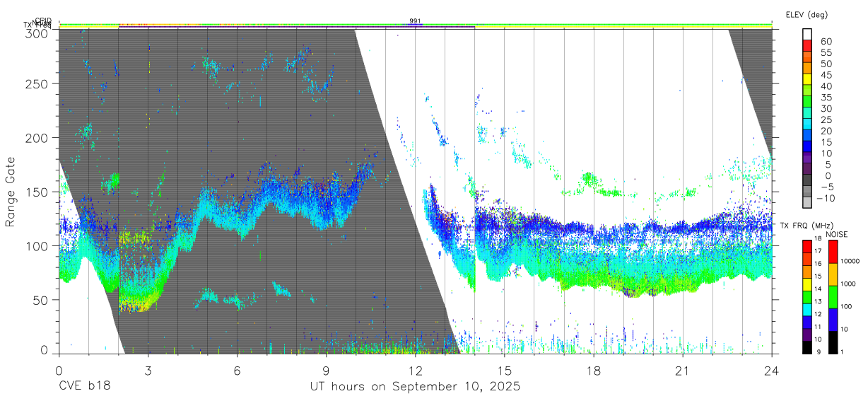Click x-axis hour tick label "21"
The height and width of the screenshot is (401, 868).
[683, 371]
